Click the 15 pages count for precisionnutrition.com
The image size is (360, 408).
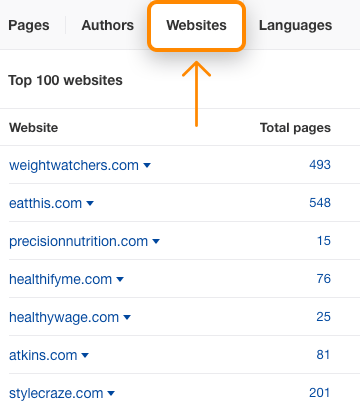point(324,241)
